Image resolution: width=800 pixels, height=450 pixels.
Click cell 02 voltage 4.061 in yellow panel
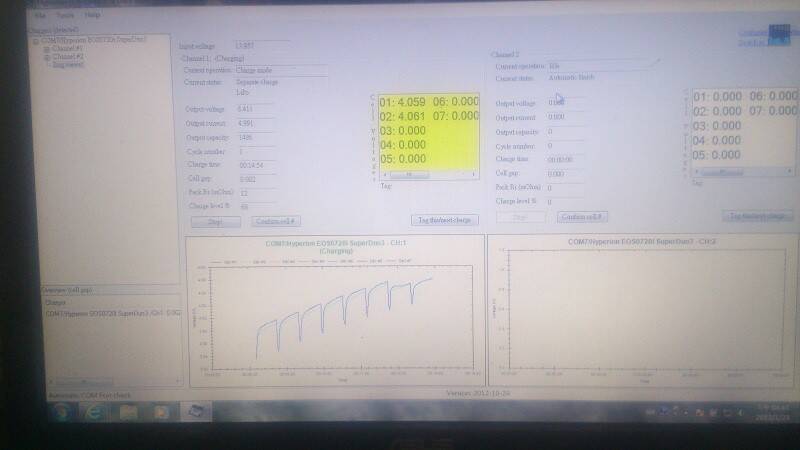[x=402, y=117]
